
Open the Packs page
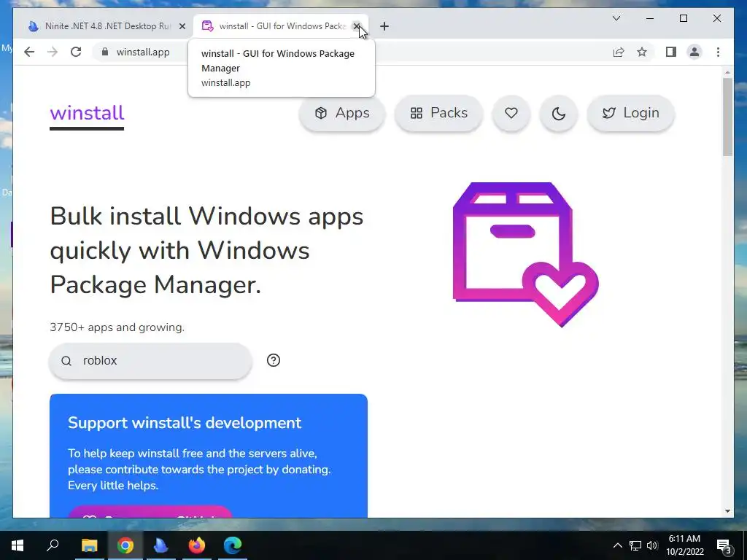coord(438,113)
